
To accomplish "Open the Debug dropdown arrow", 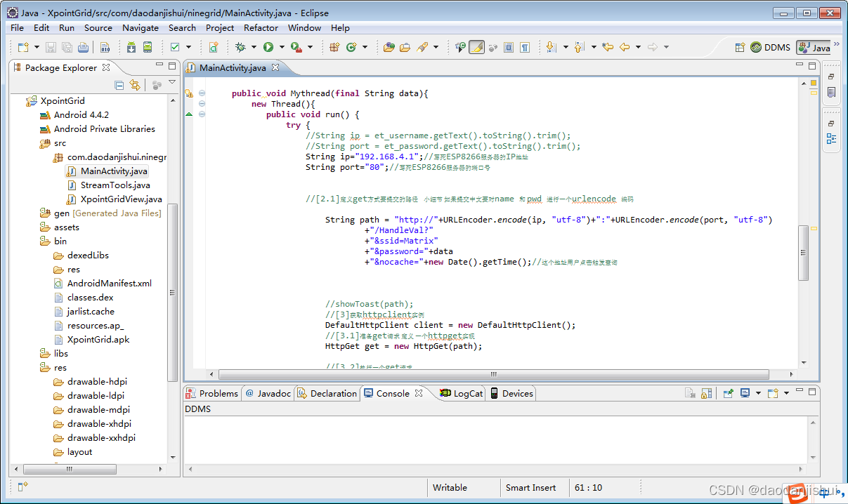I will 253,47.
